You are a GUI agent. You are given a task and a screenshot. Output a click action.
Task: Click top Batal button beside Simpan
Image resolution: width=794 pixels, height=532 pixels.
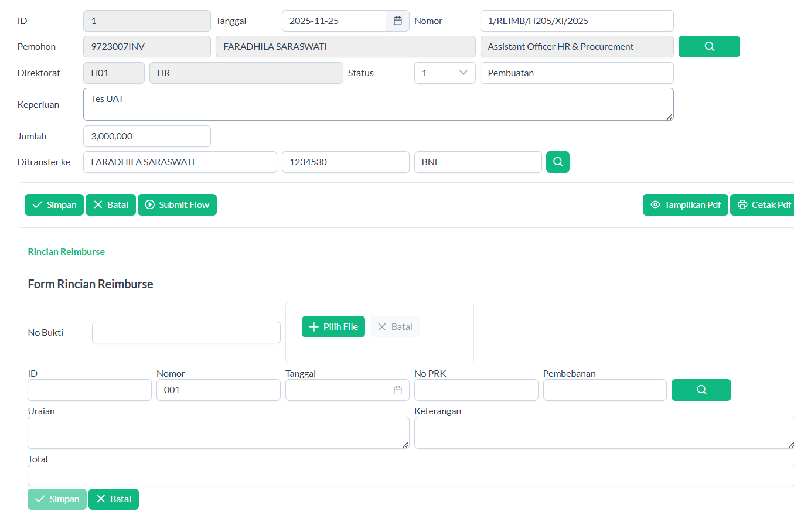pos(111,205)
